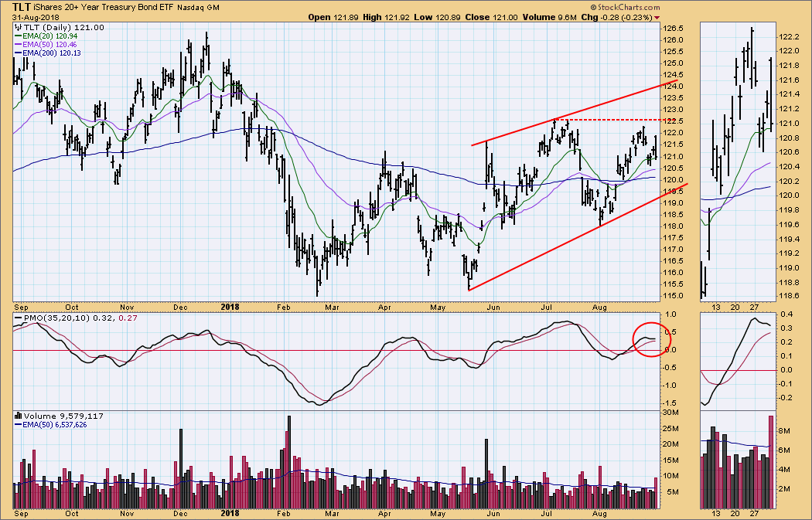
Task: Click the EMA(50) 6,537,626 volume legend
Action: pos(51,425)
